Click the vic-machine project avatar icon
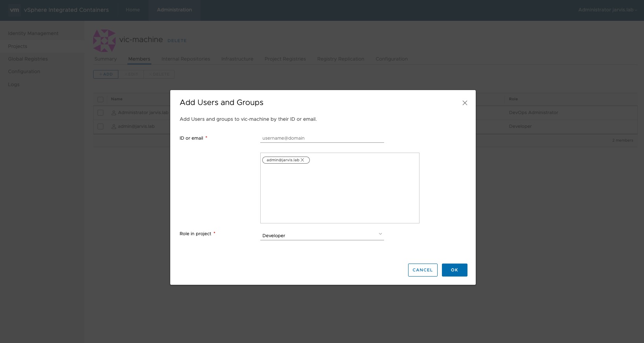 tap(104, 41)
